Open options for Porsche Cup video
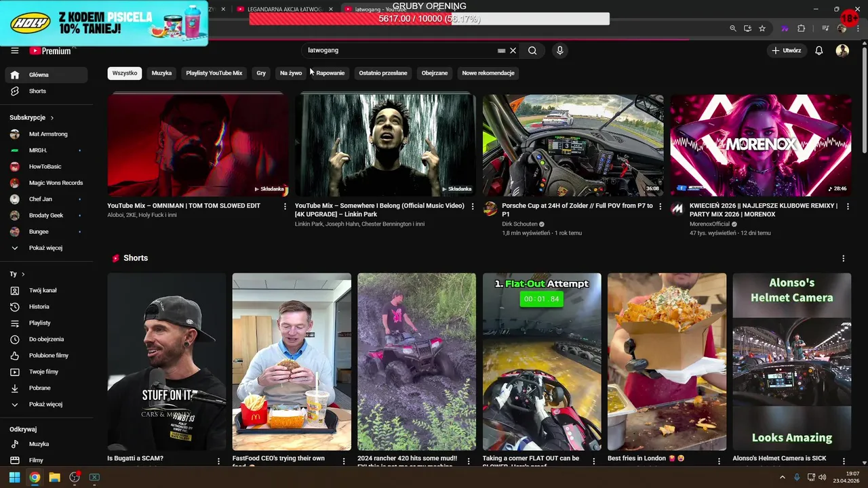This screenshot has width=868, height=488. point(660,206)
